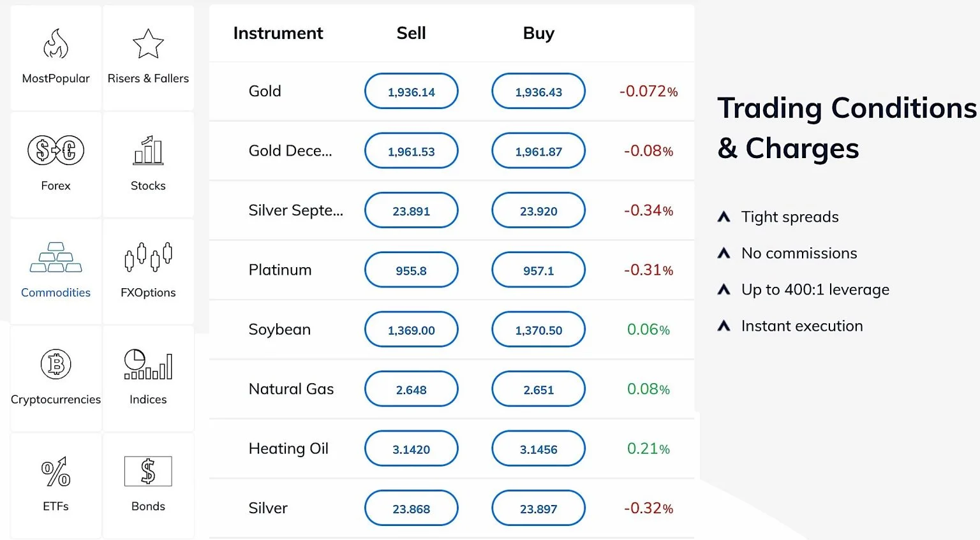Click the Heating Oil Buy button
This screenshot has height=540, width=980.
[538, 448]
